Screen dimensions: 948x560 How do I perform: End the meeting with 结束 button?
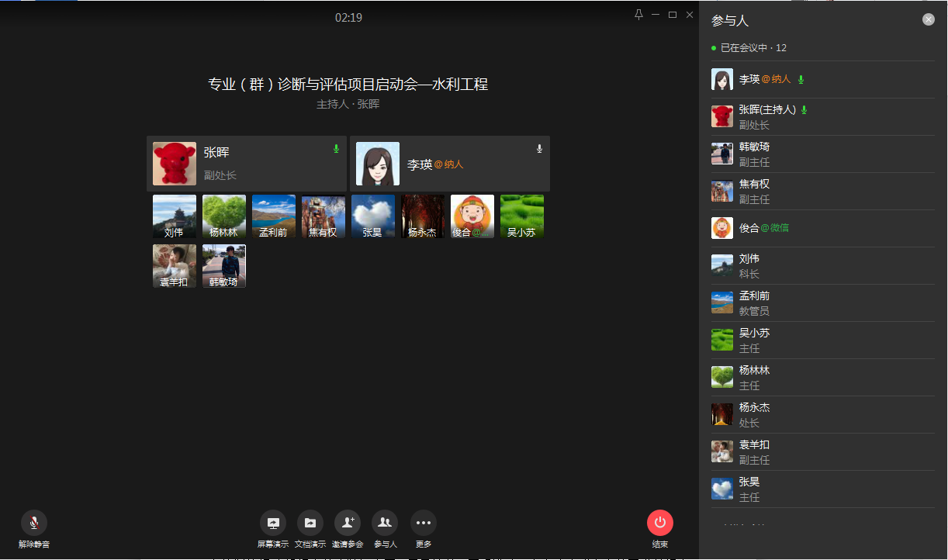coord(659,523)
